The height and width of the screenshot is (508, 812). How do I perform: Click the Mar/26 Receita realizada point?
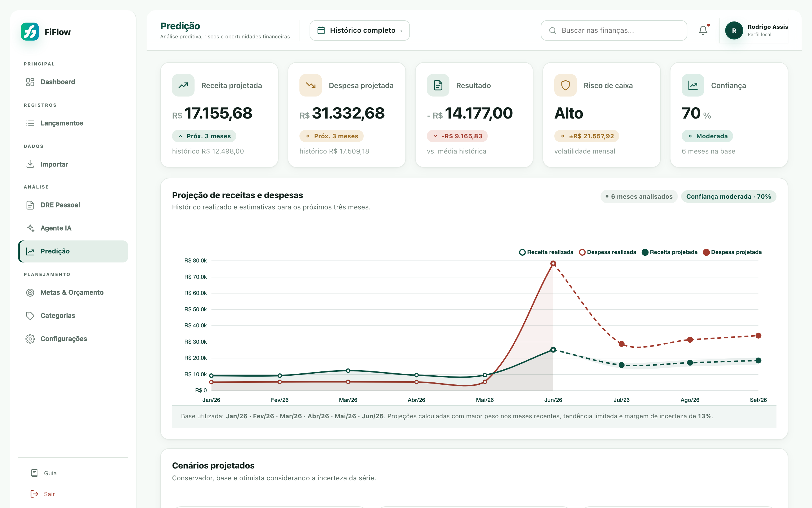[x=348, y=371]
